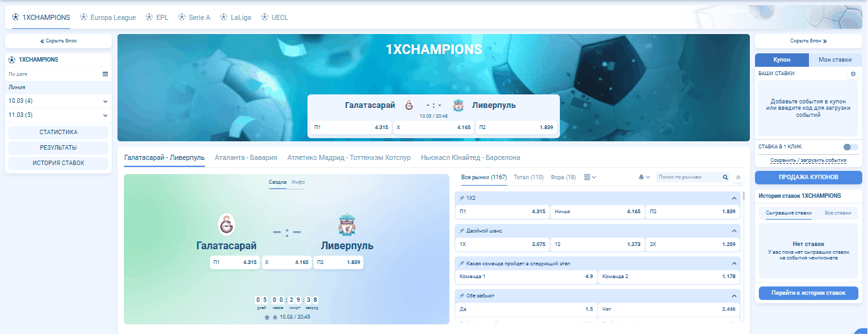Collapse the Какая команда пройдет section chevron
The image size is (868, 334).
(x=734, y=263)
